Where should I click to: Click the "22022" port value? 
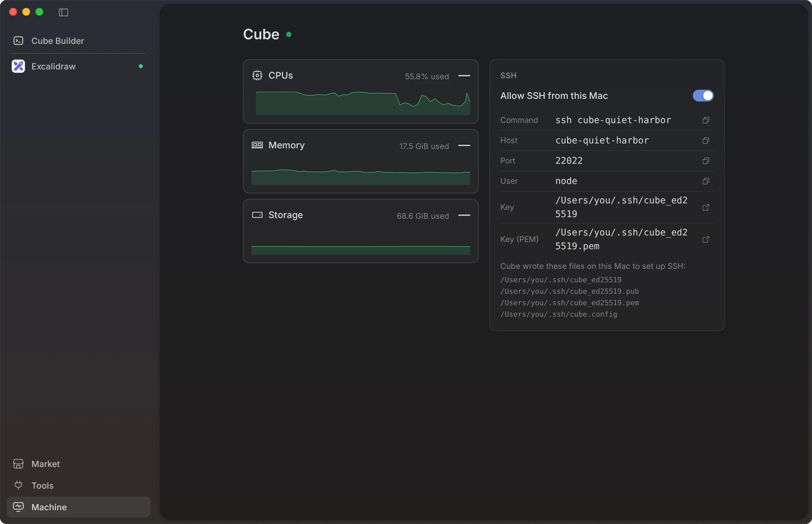(x=569, y=160)
